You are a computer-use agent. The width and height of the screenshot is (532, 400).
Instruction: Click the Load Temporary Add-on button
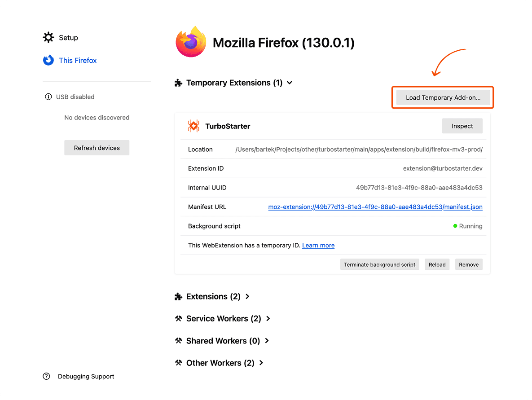point(442,97)
